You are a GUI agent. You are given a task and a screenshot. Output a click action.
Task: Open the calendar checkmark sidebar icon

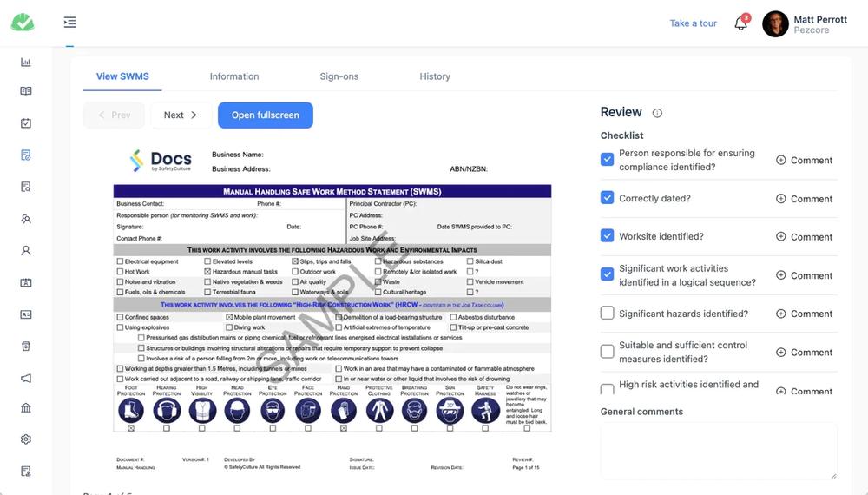[x=25, y=123]
